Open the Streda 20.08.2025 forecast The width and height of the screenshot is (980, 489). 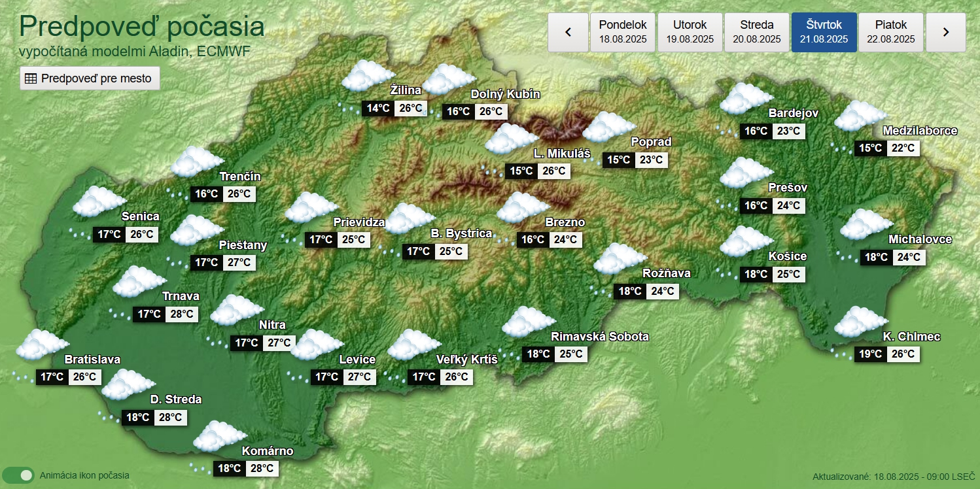756,32
